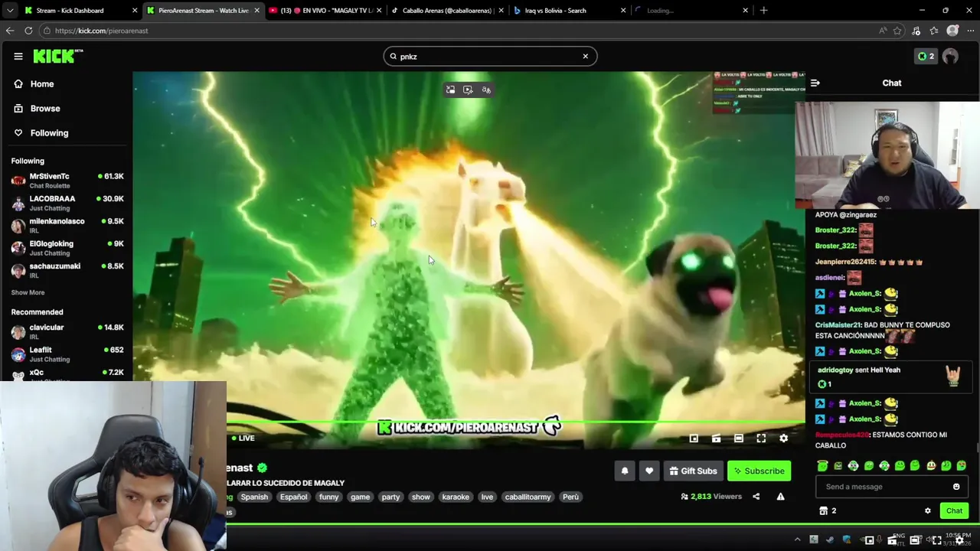Viewport: 980px width, 551px height.
Task: Open recommended channel Leaflit
Action: tap(67, 354)
